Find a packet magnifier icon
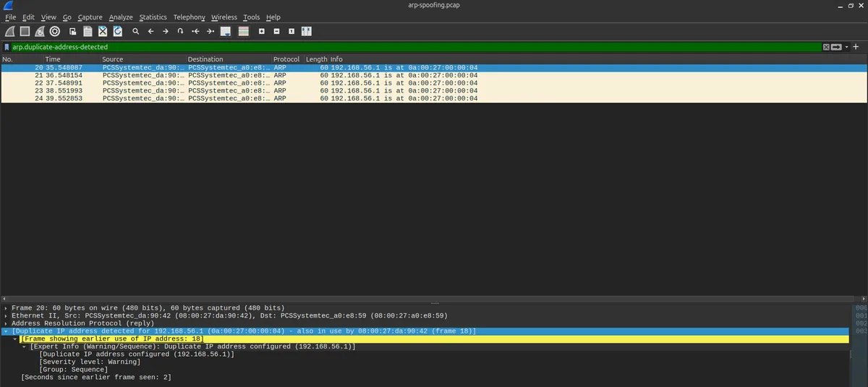This screenshot has width=868, height=387. point(135,31)
